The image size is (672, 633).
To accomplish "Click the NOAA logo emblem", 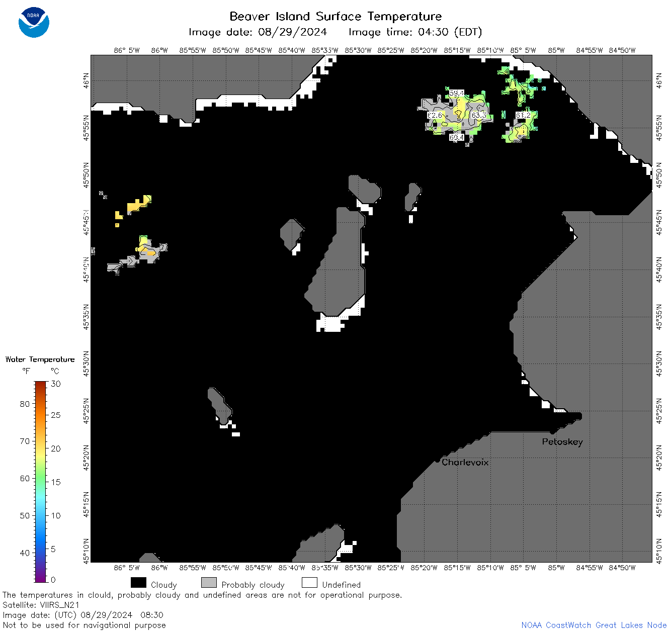I will click(34, 22).
